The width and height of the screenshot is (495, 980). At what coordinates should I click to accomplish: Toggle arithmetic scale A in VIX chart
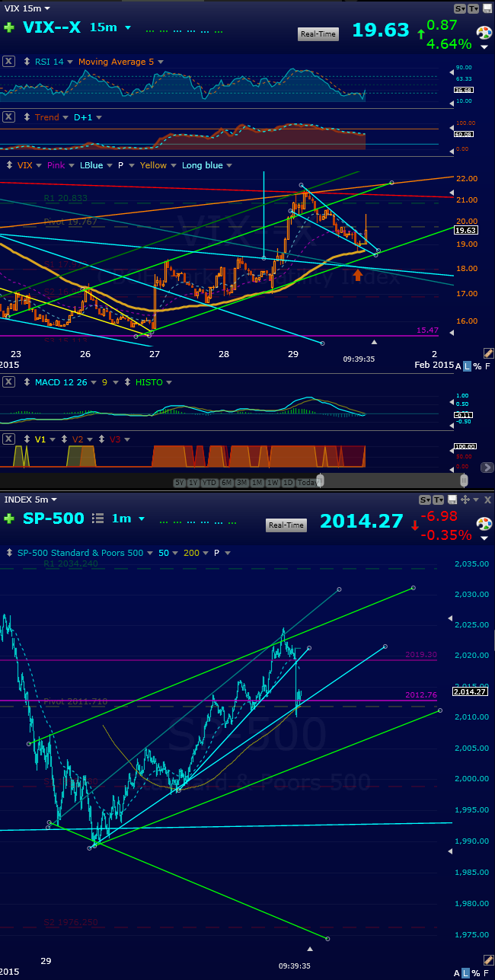(458, 366)
